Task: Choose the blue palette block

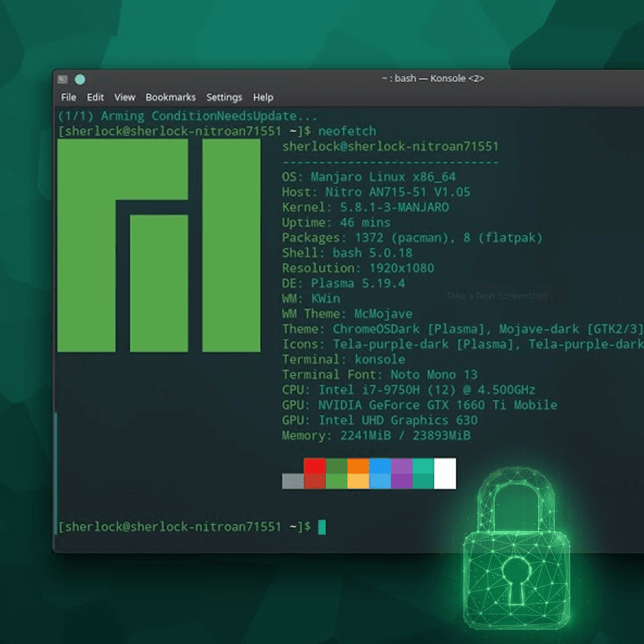Action: pyautogui.click(x=380, y=466)
